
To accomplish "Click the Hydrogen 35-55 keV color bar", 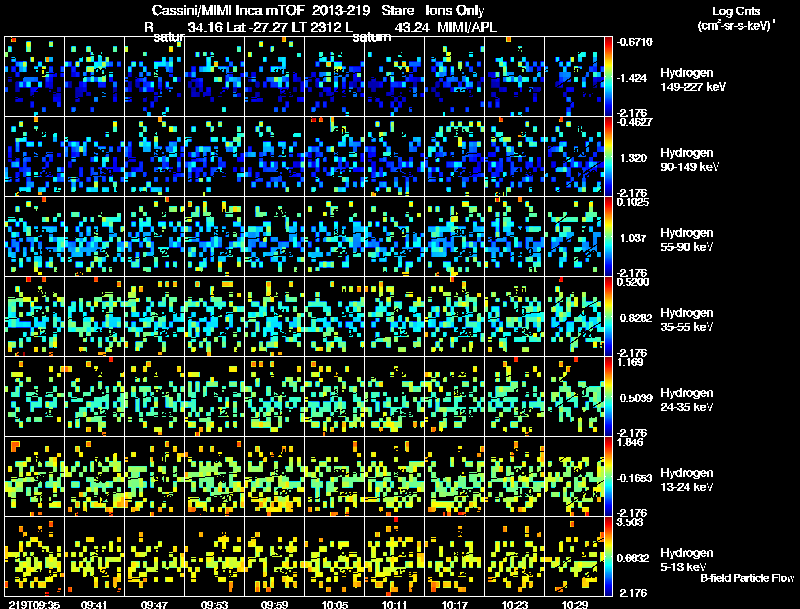I will coord(608,317).
